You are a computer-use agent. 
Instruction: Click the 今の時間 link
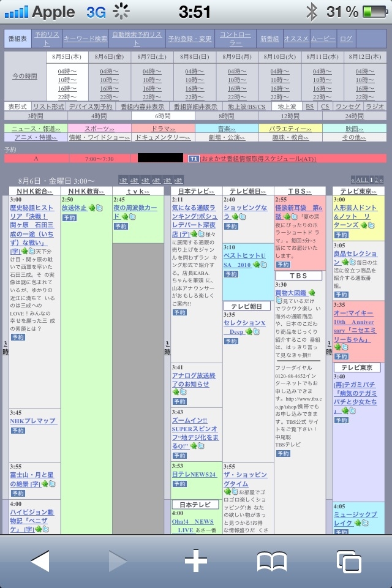coord(24,76)
